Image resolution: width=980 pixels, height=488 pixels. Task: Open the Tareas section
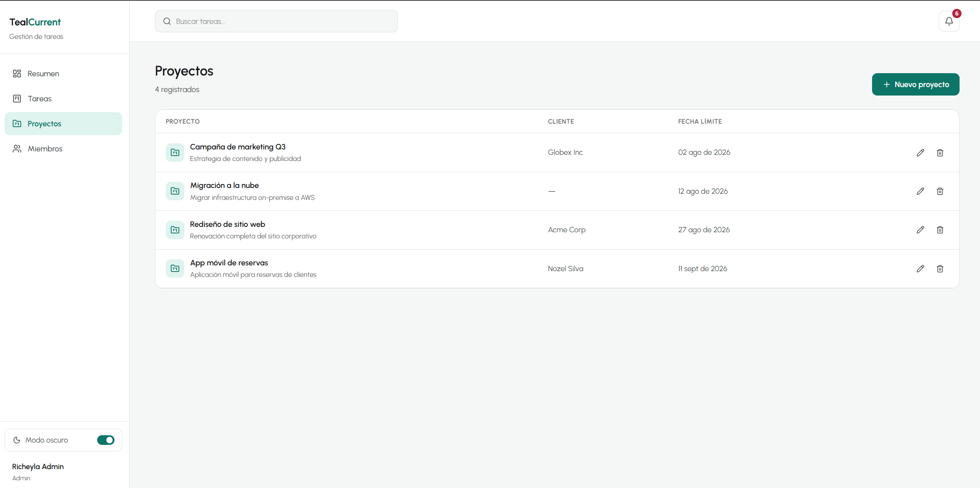point(63,99)
